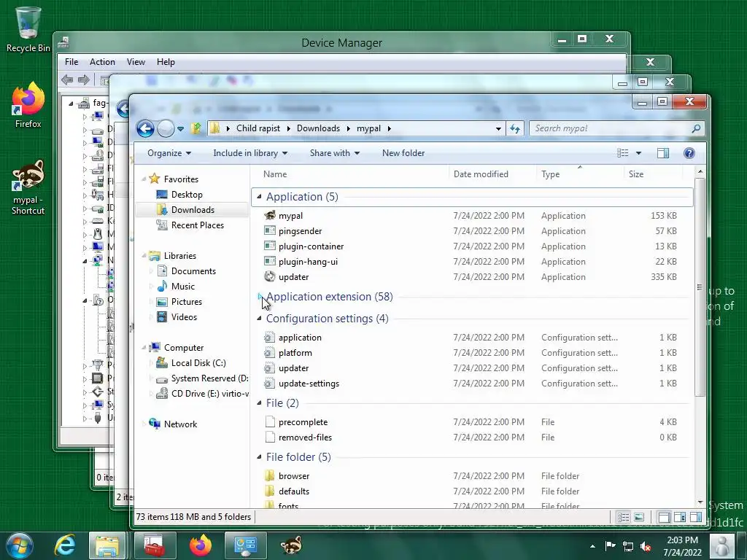Click the Firefox desktop shortcut

coord(28,105)
